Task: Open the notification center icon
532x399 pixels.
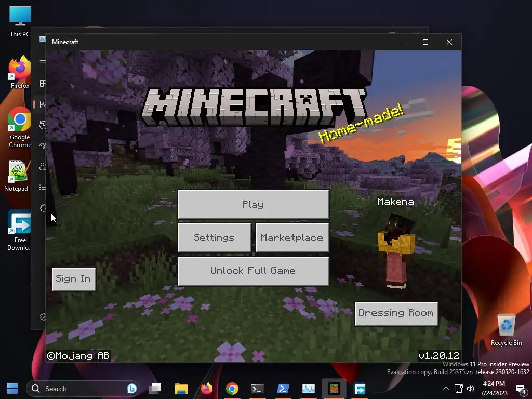Action: [521, 389]
